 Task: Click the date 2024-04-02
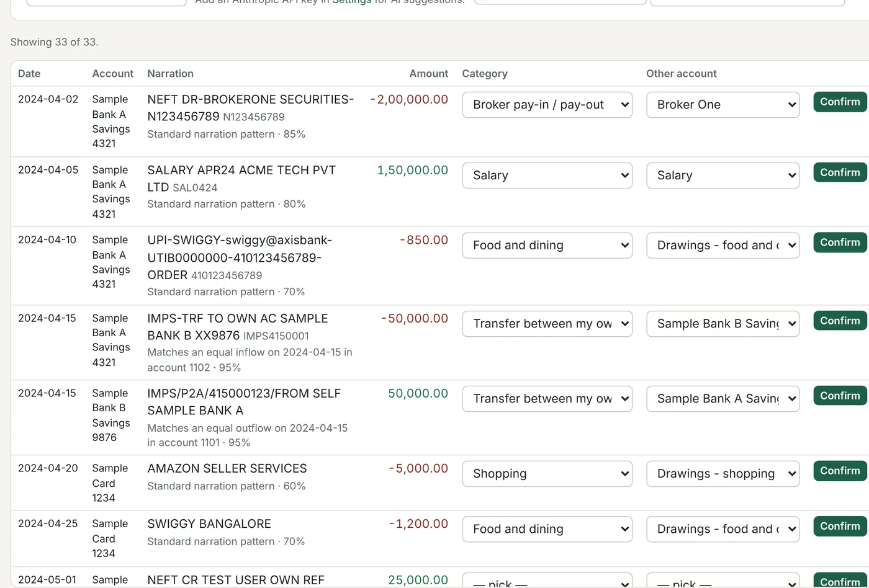coord(48,99)
